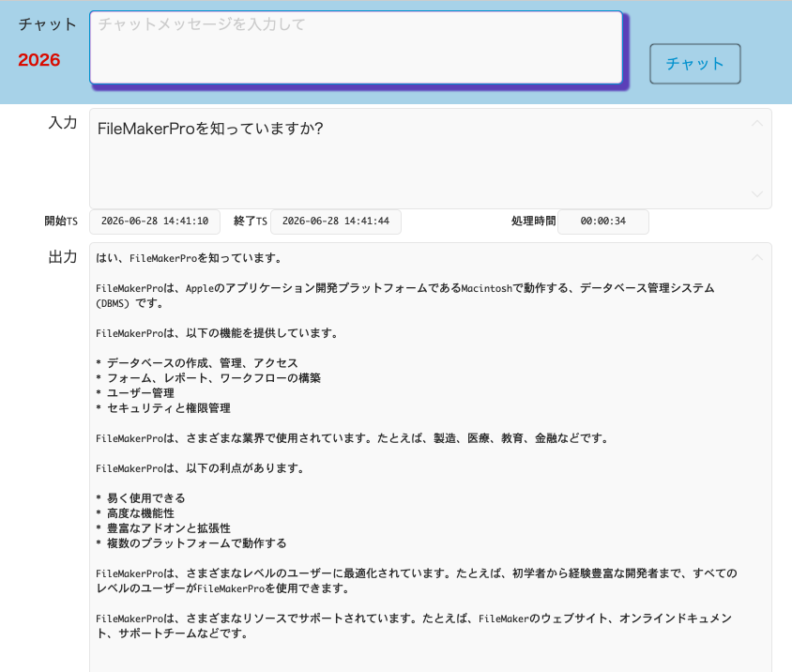The height and width of the screenshot is (672, 792).
Task: Click line FileMakerProは、以下の利点があります。
Action: (200, 468)
